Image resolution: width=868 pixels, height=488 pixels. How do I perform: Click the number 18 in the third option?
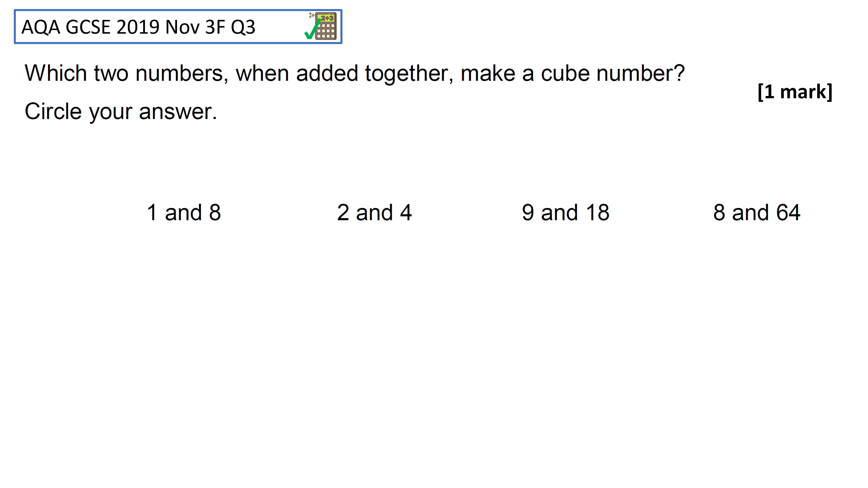coord(597,213)
